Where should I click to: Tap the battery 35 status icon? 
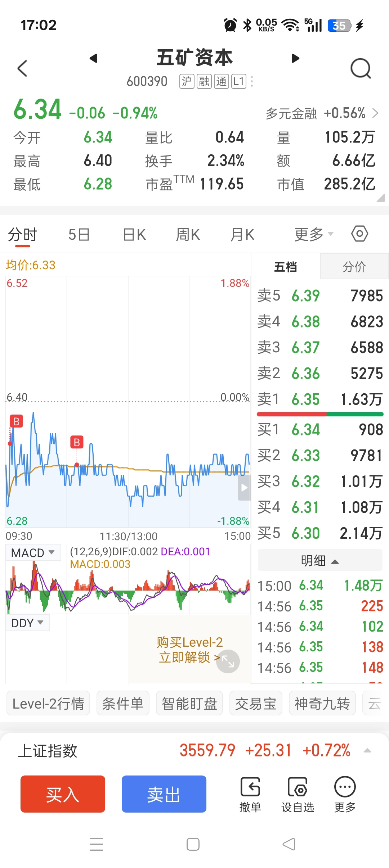(339, 26)
